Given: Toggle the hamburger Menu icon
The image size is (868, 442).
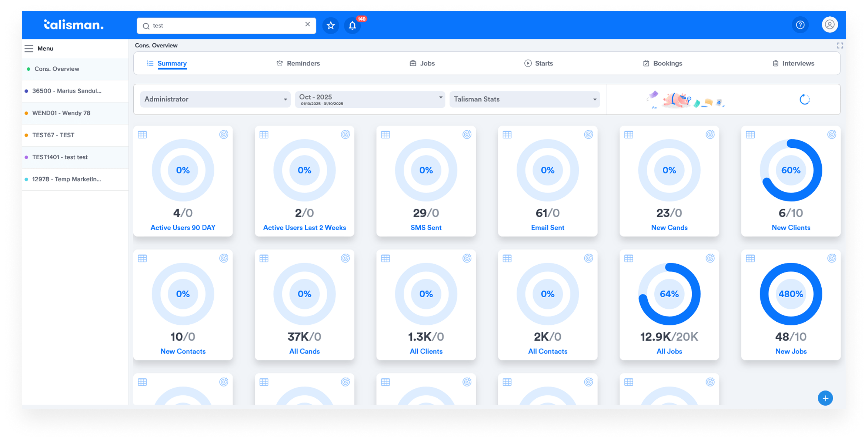Looking at the screenshot, I should point(29,48).
